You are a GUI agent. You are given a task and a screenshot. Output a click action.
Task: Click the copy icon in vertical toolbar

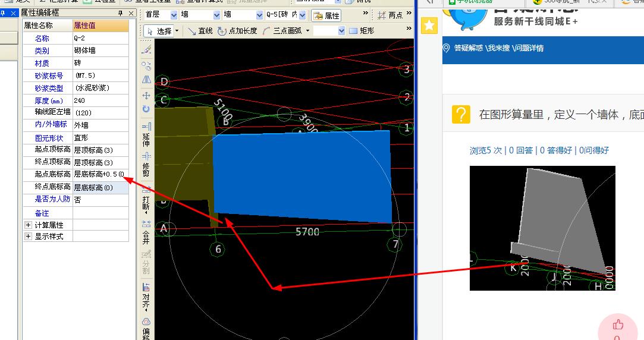click(146, 65)
